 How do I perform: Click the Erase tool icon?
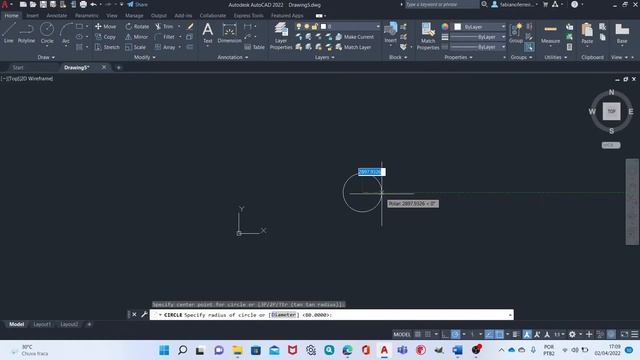(190, 26)
